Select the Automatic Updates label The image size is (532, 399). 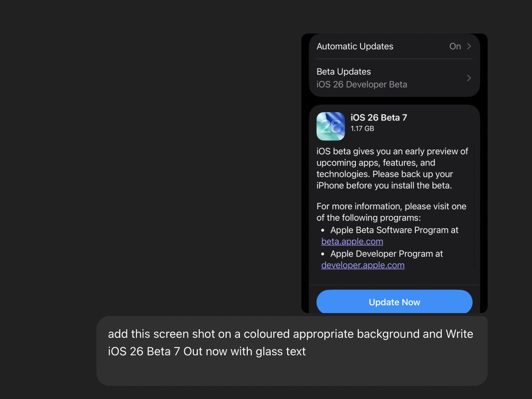(355, 46)
